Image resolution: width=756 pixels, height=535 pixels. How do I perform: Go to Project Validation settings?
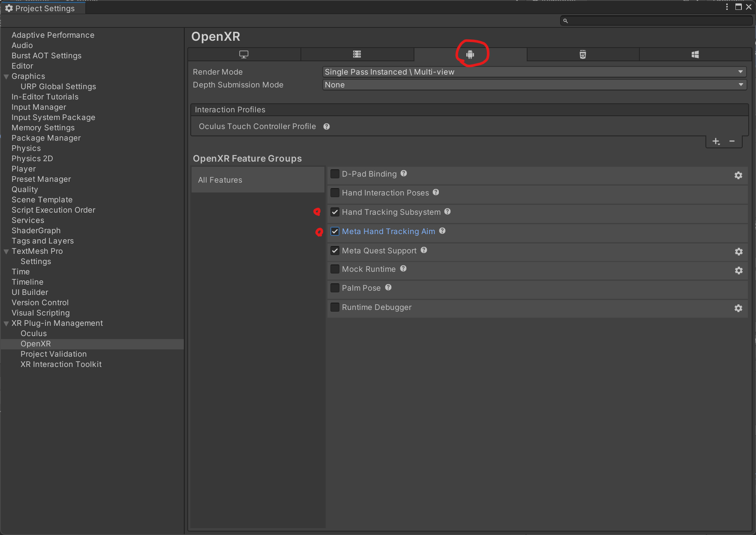(54, 354)
